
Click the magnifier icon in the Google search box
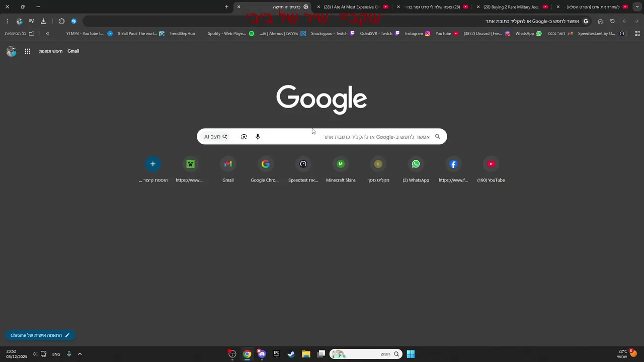point(438,136)
